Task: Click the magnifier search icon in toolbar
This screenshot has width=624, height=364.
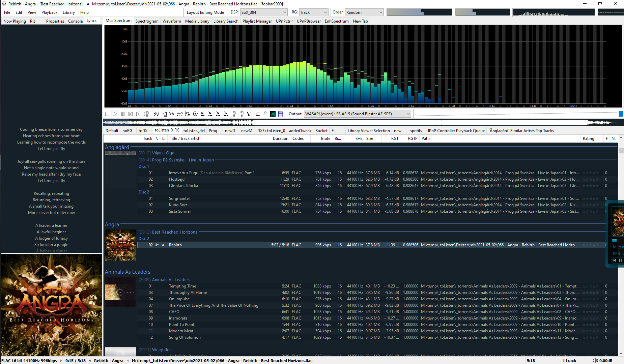Action: 265,114
